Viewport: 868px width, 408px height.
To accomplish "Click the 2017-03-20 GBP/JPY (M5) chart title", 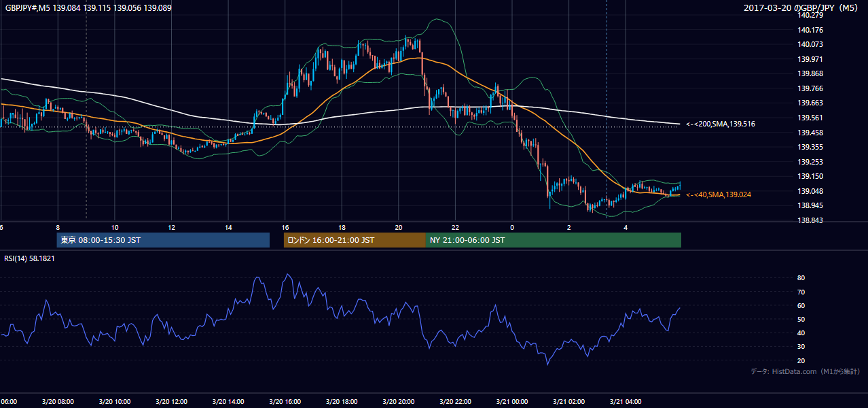I will 802,7.
